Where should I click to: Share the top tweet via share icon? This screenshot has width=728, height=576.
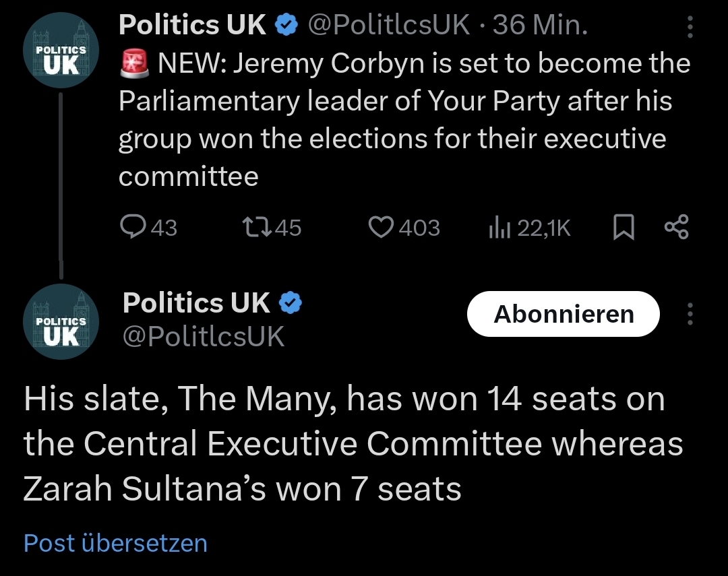tap(676, 228)
